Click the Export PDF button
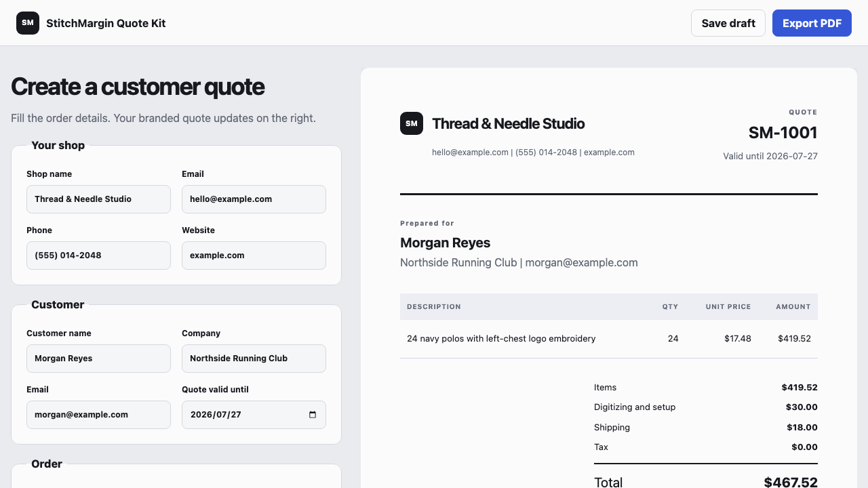This screenshot has width=868, height=488. click(x=812, y=23)
